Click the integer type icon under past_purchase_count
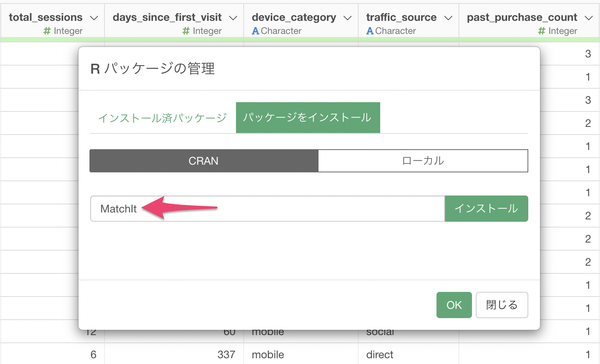The width and height of the screenshot is (600, 364). (x=541, y=31)
